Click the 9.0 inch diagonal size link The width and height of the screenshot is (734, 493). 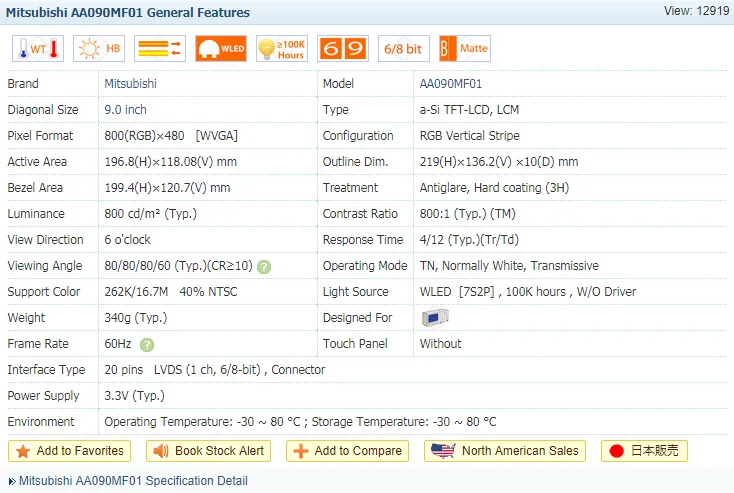[x=125, y=110]
